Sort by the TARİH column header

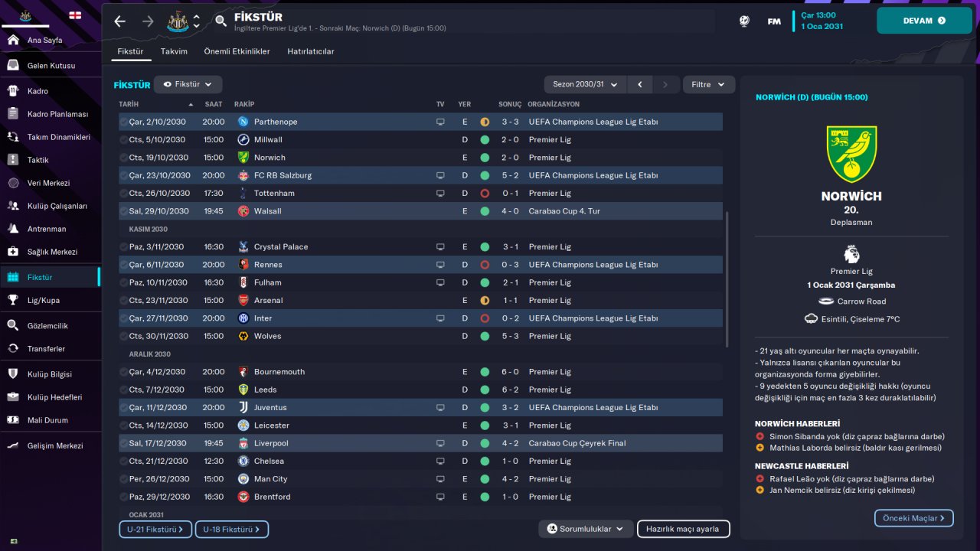(x=129, y=104)
